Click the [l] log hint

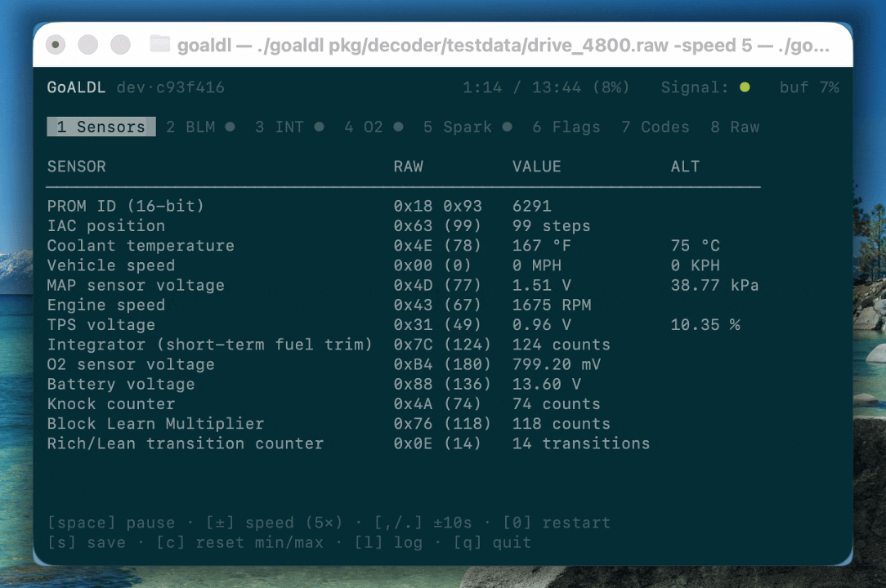388,542
